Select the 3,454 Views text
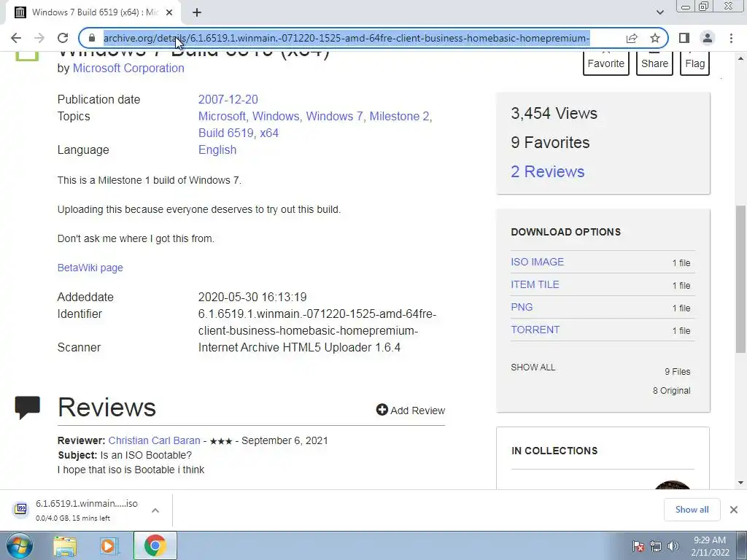The image size is (747, 560). (554, 113)
